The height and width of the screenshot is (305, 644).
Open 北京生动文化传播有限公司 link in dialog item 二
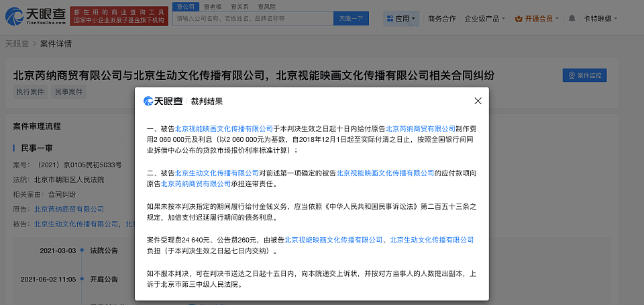217,173
